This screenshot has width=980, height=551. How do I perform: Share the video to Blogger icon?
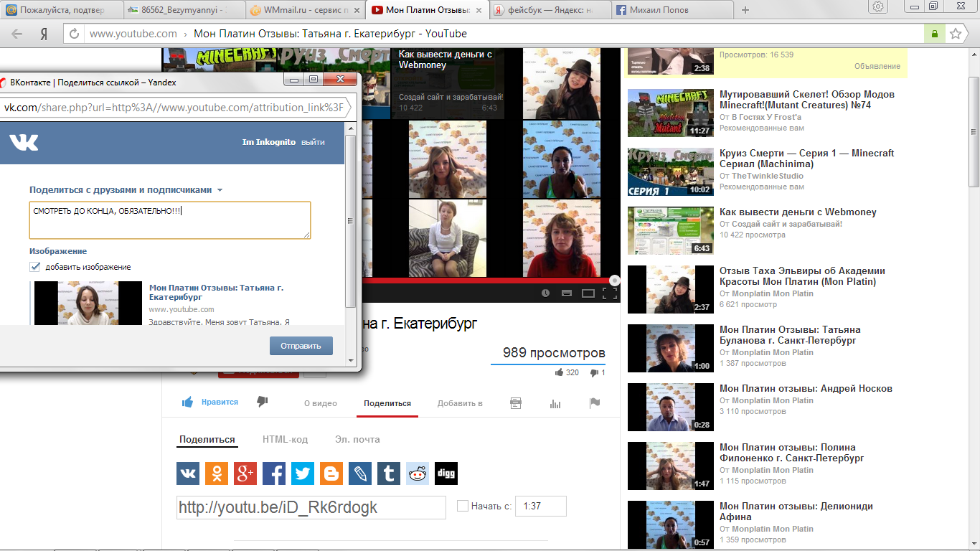tap(331, 474)
